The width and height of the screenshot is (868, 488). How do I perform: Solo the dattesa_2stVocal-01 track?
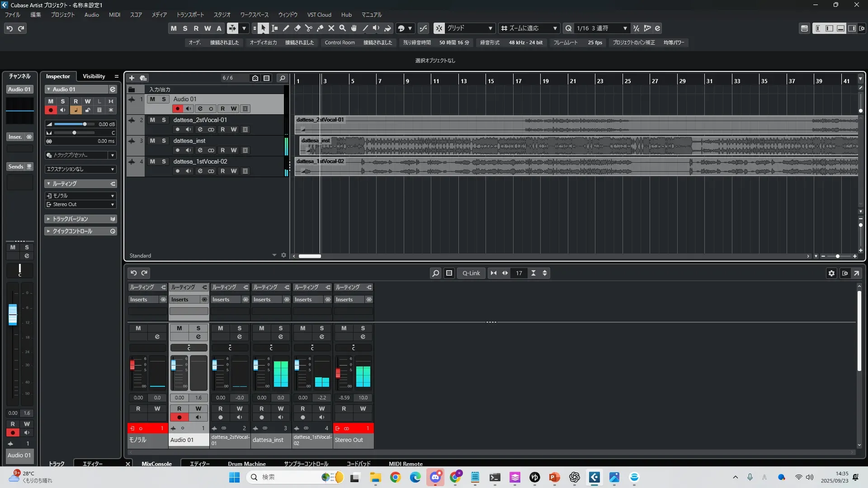164,120
